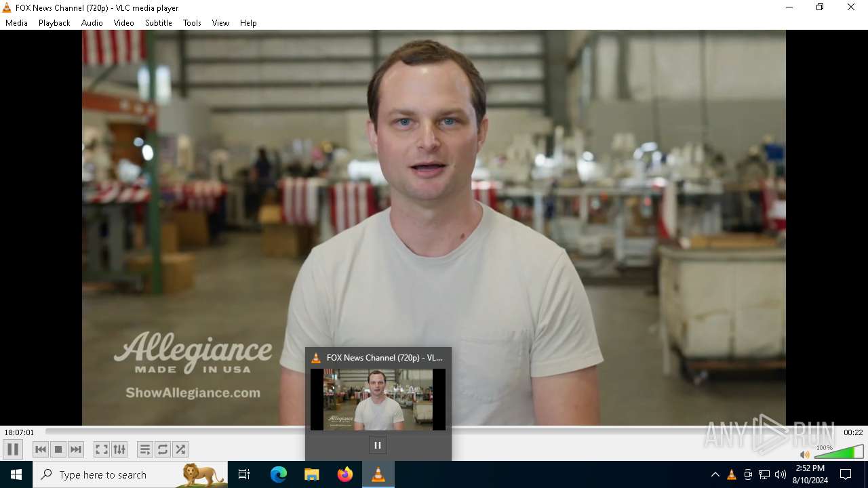The width and height of the screenshot is (868, 488).
Task: Open the View menu
Action: [220, 23]
